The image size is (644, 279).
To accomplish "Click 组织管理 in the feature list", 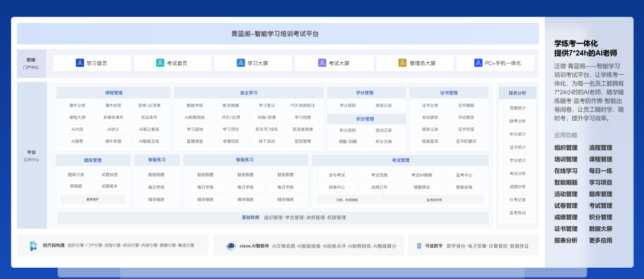I will (565, 148).
